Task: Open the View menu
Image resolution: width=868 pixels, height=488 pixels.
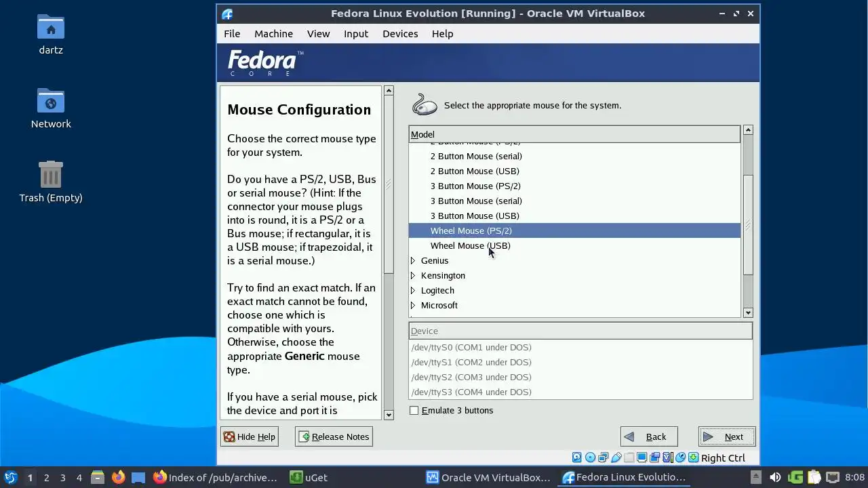Action: point(318,34)
